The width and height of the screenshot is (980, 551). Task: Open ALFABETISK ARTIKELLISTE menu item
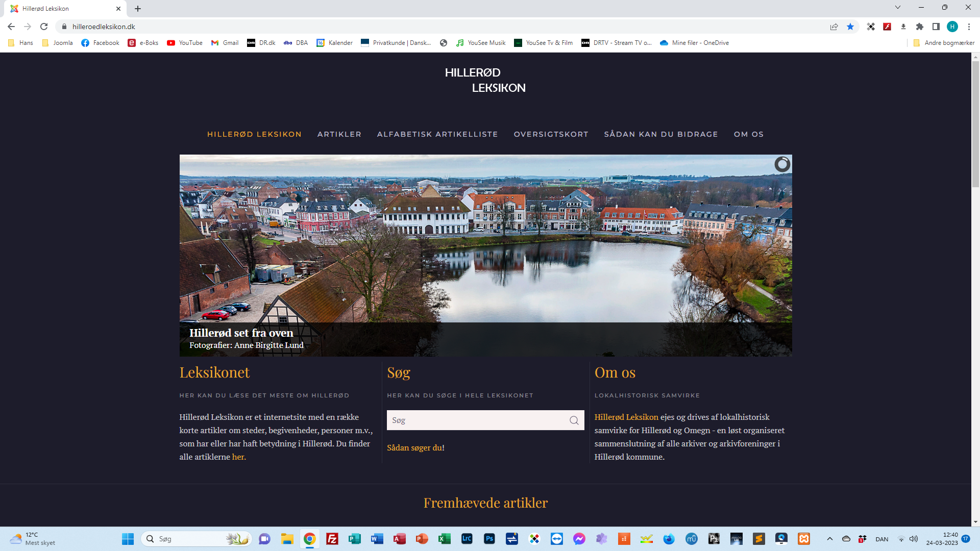pos(437,134)
